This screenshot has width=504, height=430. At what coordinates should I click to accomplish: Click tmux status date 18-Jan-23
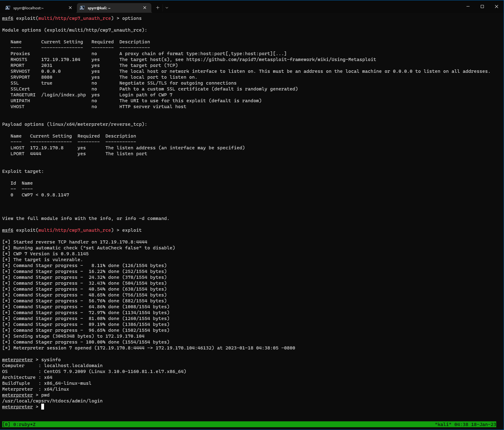click(x=484, y=424)
